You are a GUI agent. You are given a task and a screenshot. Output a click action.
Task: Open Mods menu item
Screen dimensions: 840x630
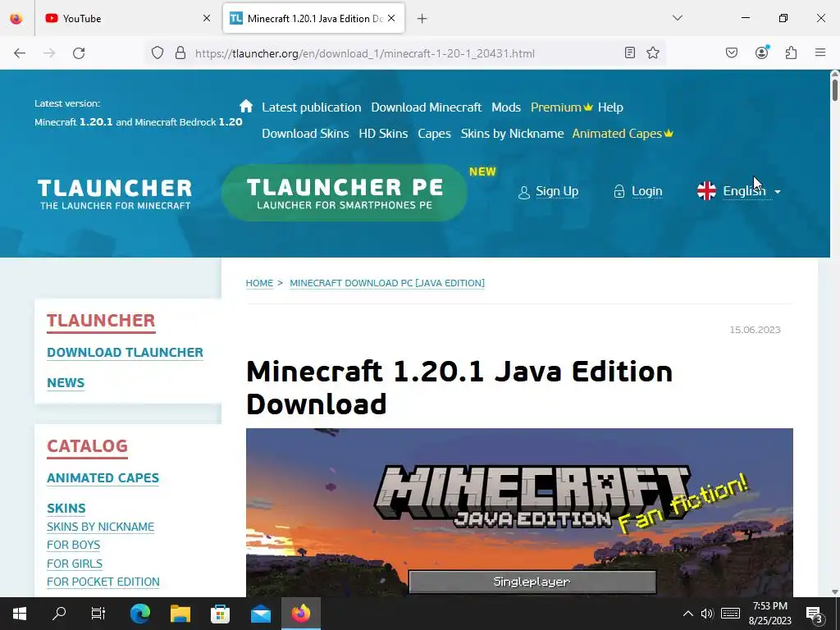pyautogui.click(x=506, y=107)
